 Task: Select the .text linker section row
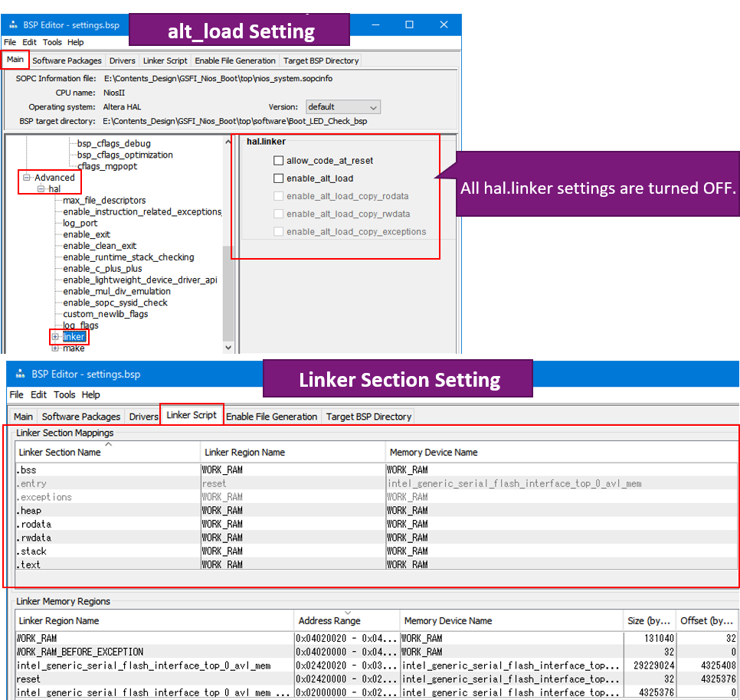point(375,564)
